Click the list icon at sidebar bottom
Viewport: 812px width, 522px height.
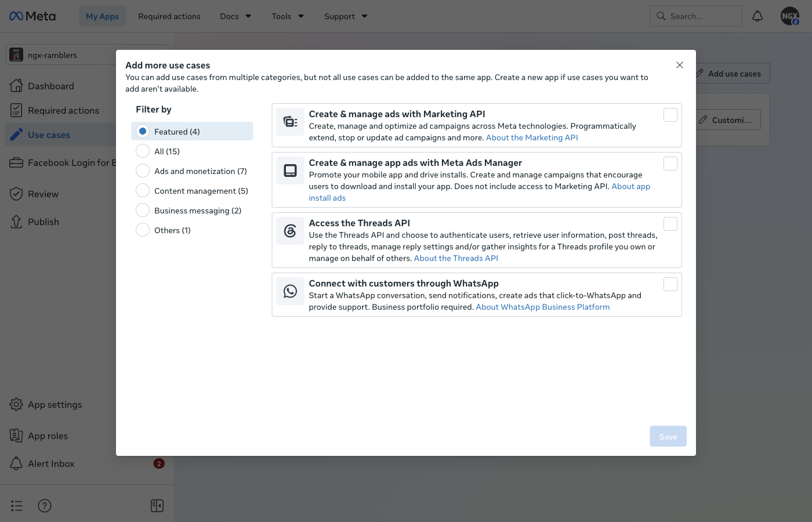coord(17,506)
